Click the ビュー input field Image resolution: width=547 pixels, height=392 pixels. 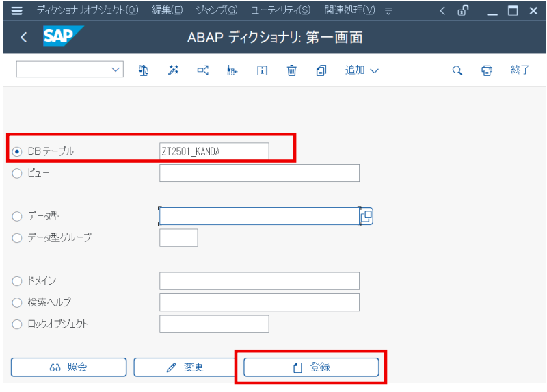point(259,173)
